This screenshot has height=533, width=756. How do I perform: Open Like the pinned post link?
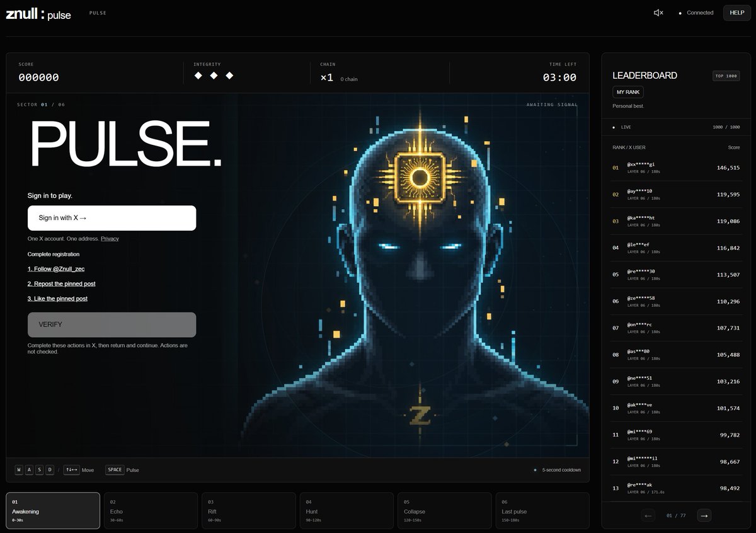(x=57, y=299)
